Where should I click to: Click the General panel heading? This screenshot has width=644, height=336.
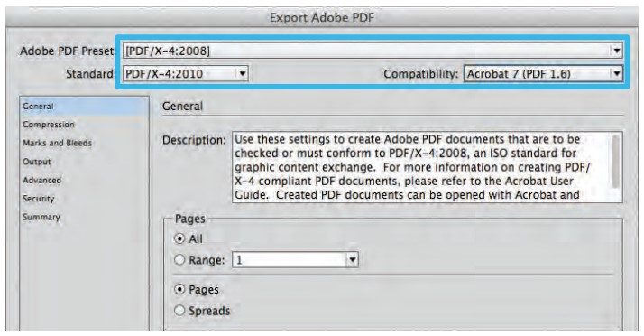[182, 106]
